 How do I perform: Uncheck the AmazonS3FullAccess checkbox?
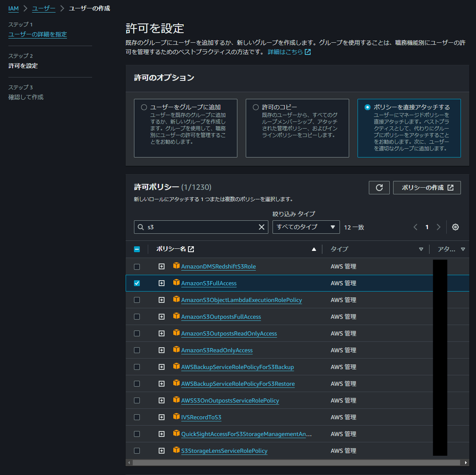[x=137, y=283]
